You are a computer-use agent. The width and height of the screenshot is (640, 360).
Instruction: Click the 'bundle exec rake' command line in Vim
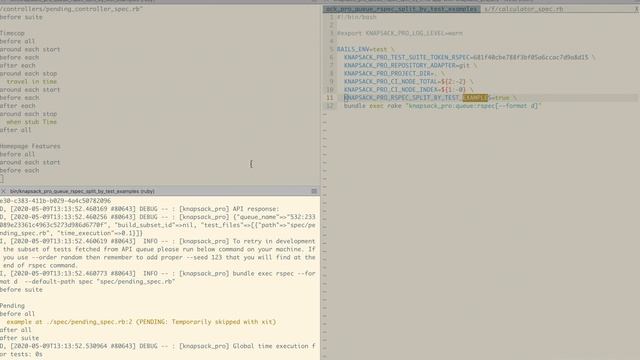pos(442,106)
